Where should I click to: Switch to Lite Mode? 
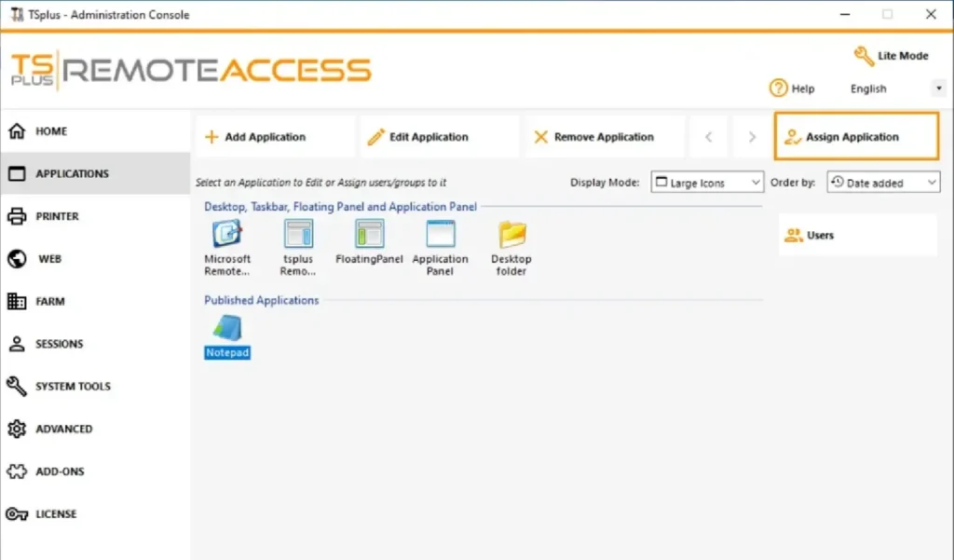(892, 56)
